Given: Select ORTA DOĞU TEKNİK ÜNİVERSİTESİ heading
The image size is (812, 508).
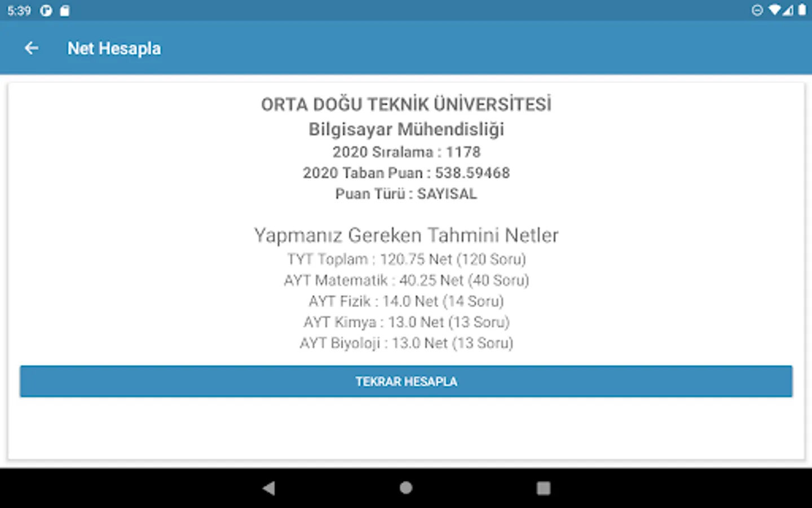Looking at the screenshot, I should pyautogui.click(x=406, y=104).
